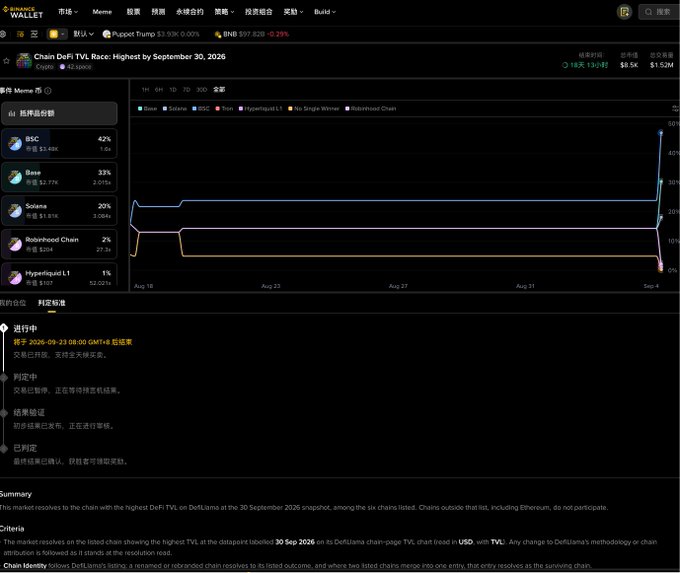Switch chart range to 全部

[219, 89]
